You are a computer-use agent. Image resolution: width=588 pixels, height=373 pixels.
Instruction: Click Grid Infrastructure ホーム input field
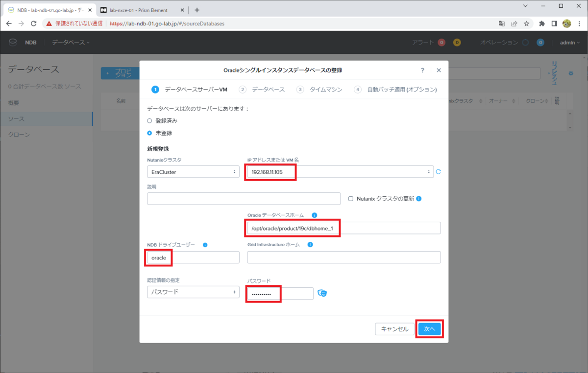pos(344,257)
